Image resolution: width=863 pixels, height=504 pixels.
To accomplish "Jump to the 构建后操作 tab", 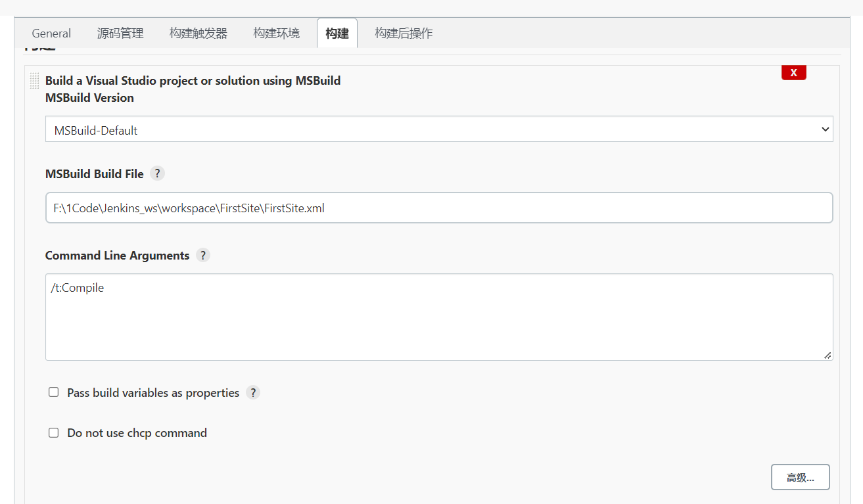I will pos(404,34).
